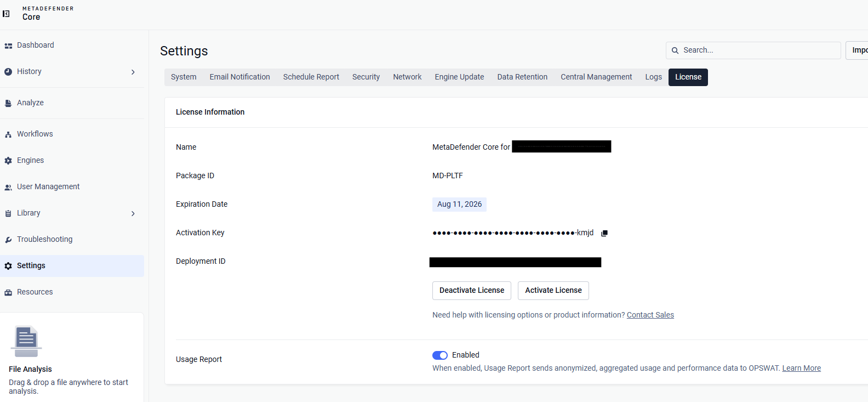Expand the History submenu chevron
Viewport: 868px width, 402px height.
click(x=133, y=72)
